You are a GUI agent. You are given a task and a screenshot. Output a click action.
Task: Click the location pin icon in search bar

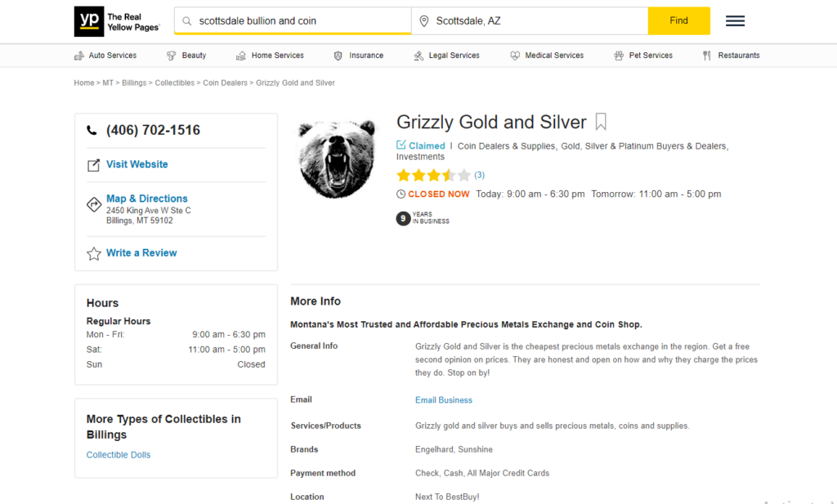[424, 21]
